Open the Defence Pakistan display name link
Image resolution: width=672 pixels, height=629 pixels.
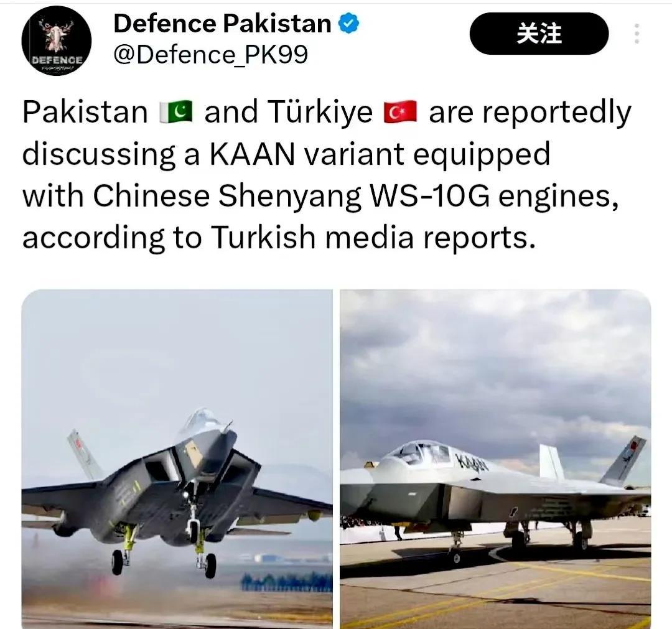[x=222, y=23]
